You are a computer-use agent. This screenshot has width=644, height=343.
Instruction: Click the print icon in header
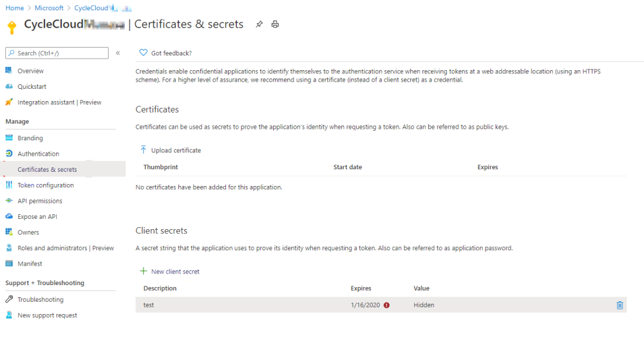point(275,24)
